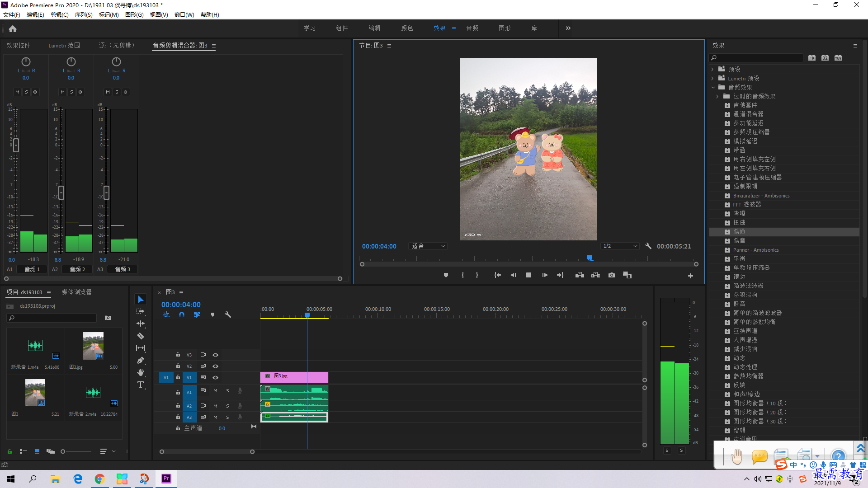Screen dimensions: 868x488
Task: Select the Ripple Edit tool
Action: click(141, 324)
